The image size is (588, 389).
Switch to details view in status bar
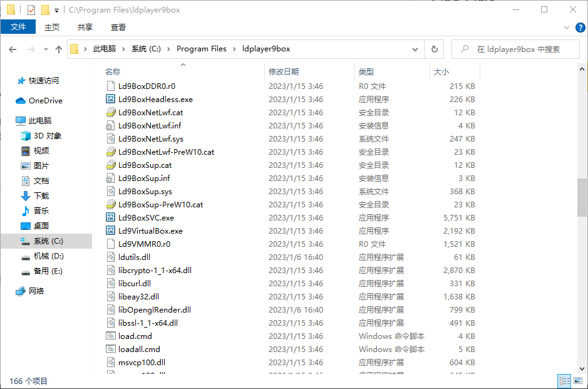564,381
